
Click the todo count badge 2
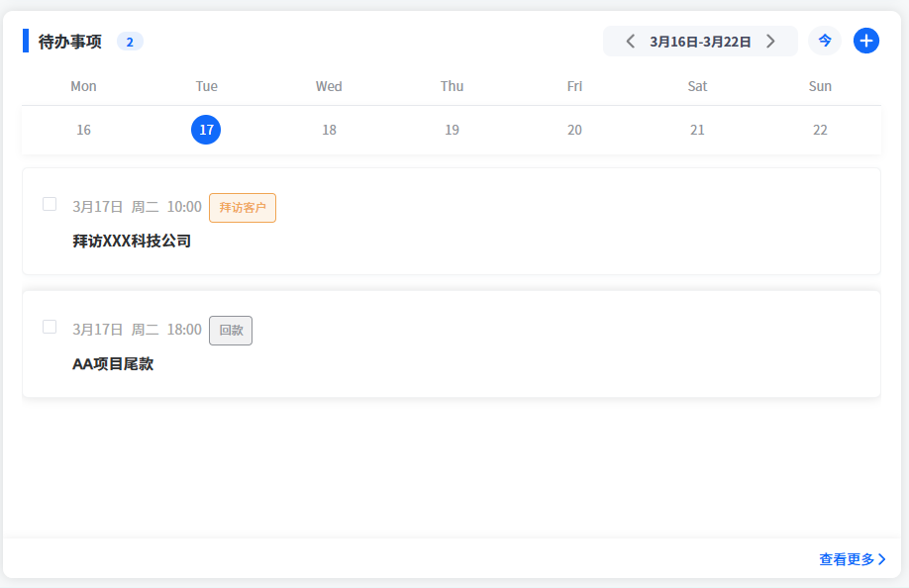[x=130, y=42]
